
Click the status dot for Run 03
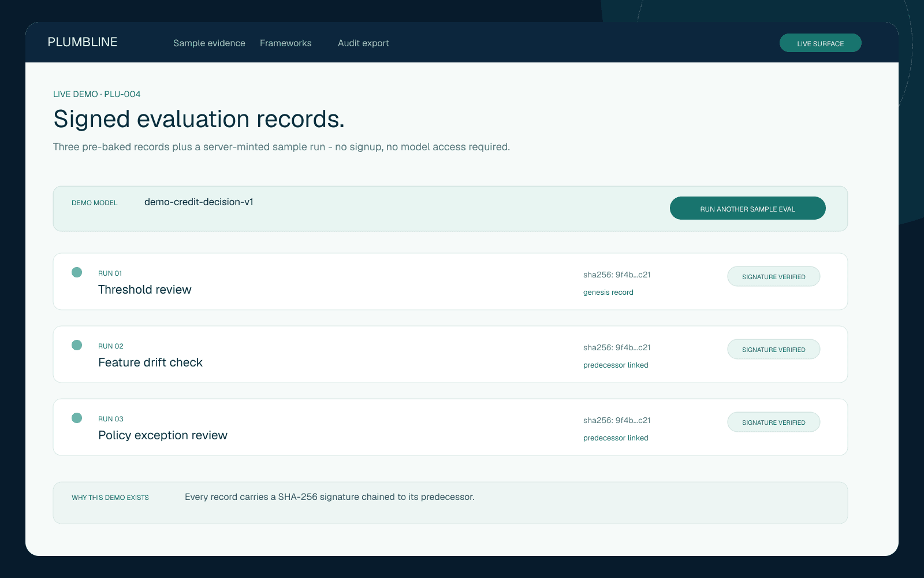point(77,418)
